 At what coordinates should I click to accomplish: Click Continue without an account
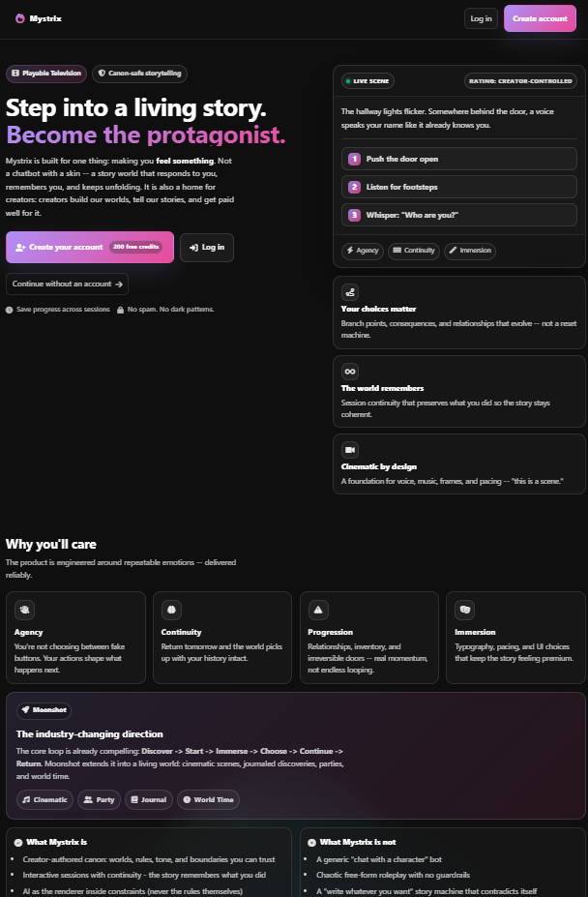click(67, 284)
